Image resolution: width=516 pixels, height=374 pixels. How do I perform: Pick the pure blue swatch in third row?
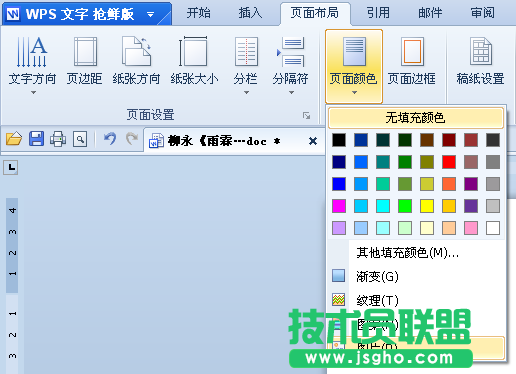tap(339, 184)
